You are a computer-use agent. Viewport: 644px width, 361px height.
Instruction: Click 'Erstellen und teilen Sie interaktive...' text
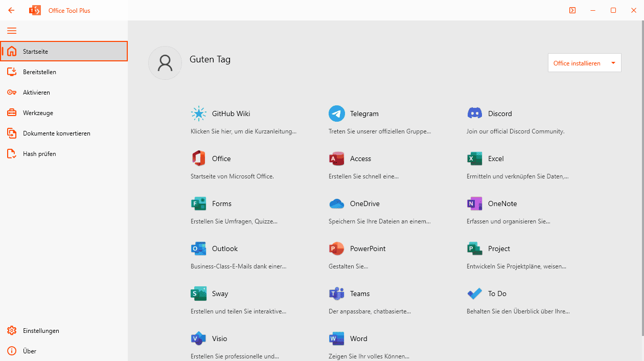[x=238, y=311]
